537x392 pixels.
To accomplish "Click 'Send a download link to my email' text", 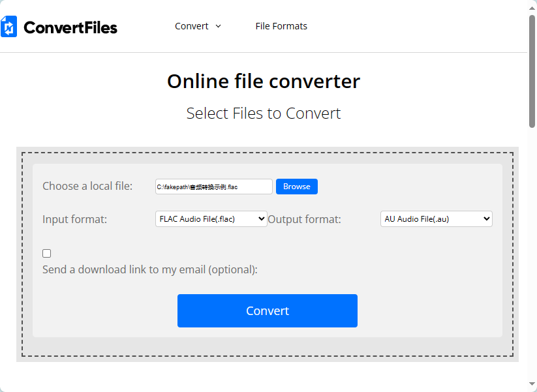I will [x=150, y=269].
